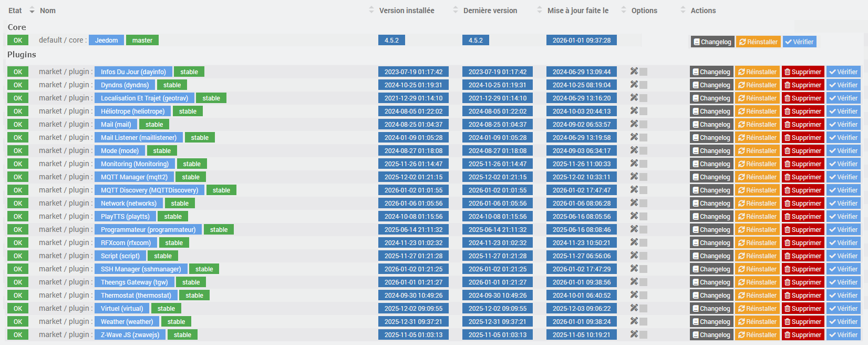Click the options icon for Theengs Gateway
This screenshot has height=345, width=868.
(634, 282)
